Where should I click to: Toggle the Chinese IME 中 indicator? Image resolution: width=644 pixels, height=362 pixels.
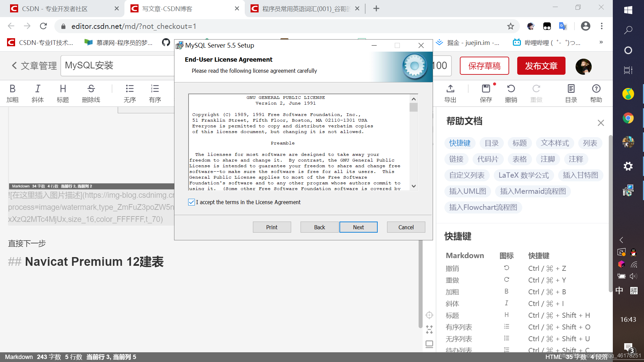(619, 290)
